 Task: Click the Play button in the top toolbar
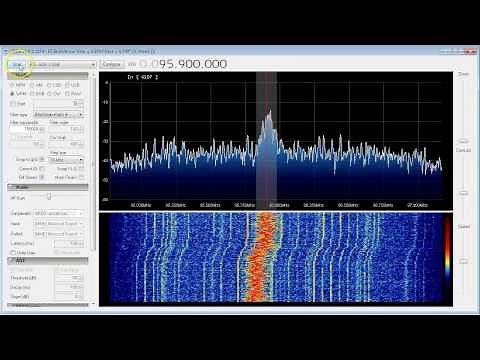(x=17, y=64)
